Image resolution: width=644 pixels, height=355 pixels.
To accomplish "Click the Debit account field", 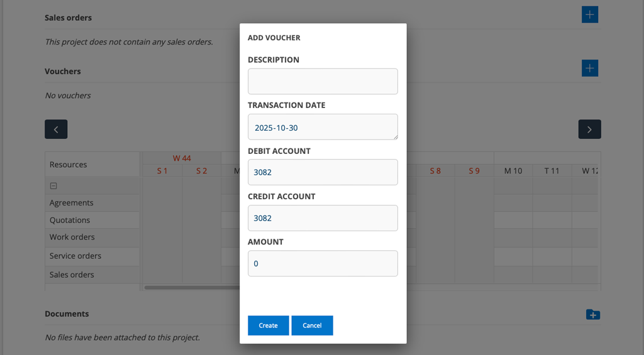I will [x=323, y=172].
